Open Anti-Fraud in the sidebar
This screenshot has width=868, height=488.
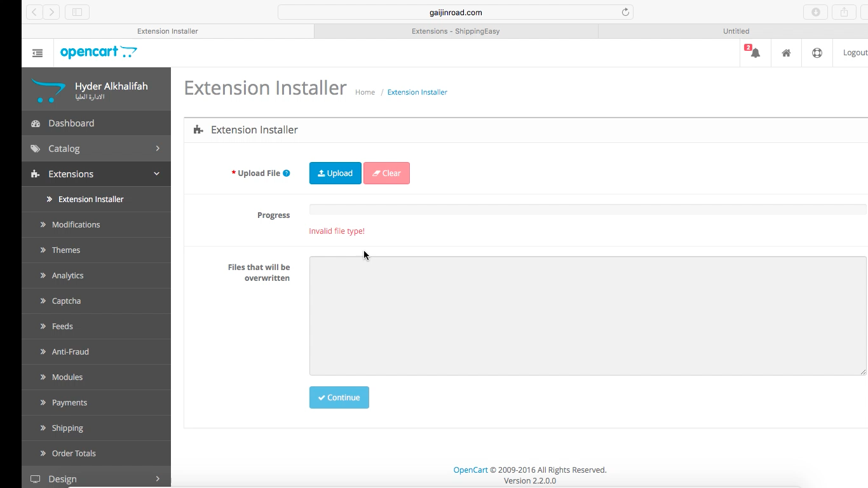96,352
